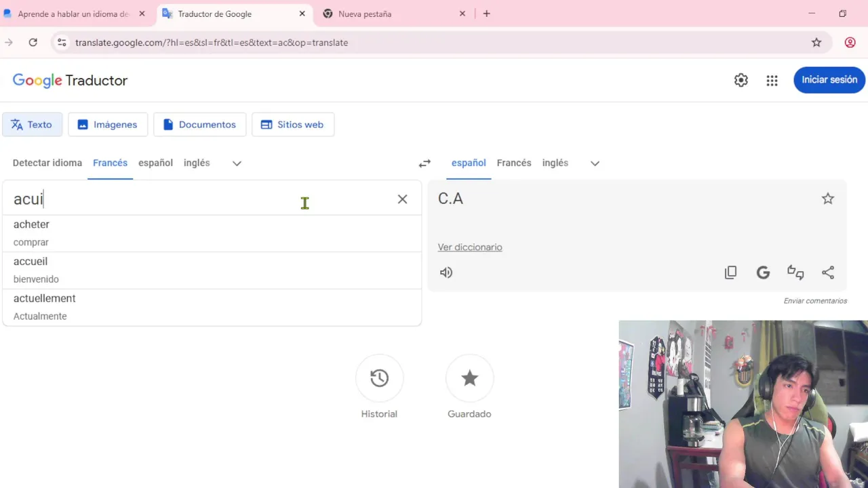Choose español as source language
This screenshot has height=488, width=868.
coord(155,163)
